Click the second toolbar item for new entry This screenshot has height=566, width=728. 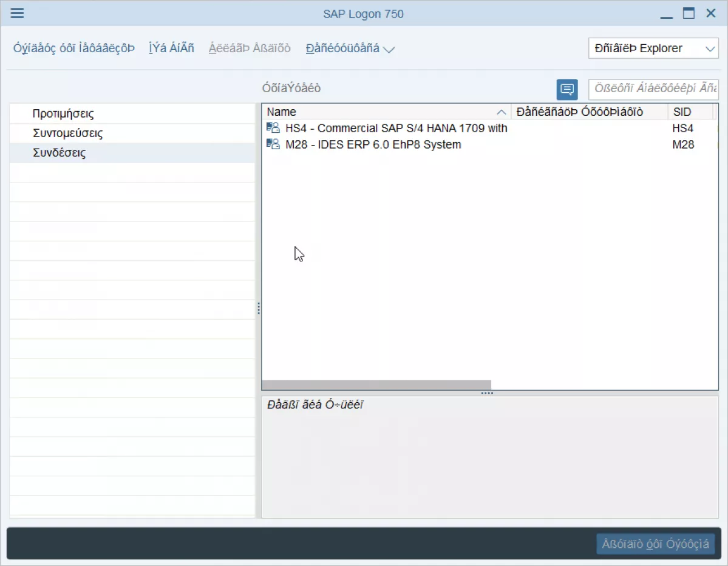pos(171,49)
